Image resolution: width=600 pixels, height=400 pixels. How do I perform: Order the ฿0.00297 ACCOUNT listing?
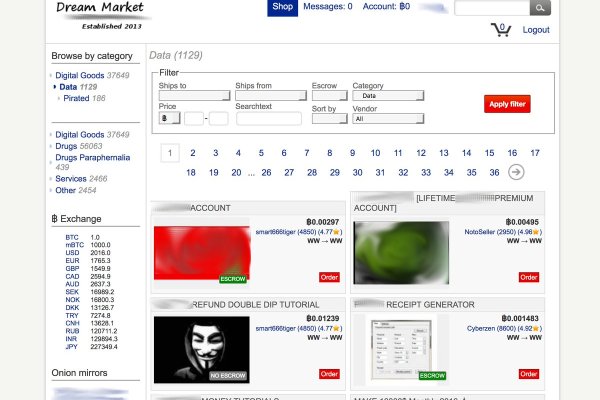pyautogui.click(x=329, y=277)
